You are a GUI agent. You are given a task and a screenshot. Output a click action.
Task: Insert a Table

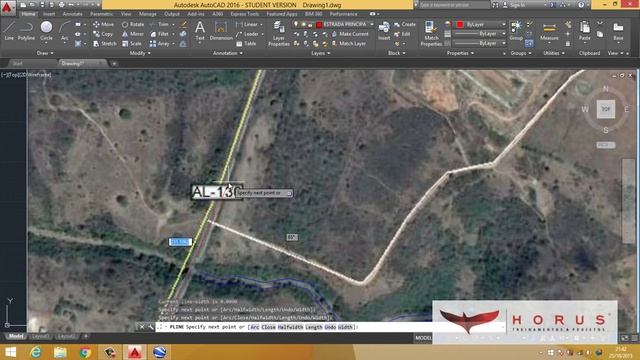click(246, 44)
